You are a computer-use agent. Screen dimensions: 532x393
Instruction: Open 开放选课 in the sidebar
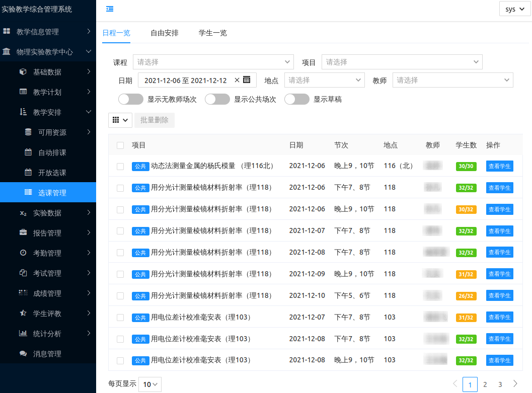click(x=52, y=173)
